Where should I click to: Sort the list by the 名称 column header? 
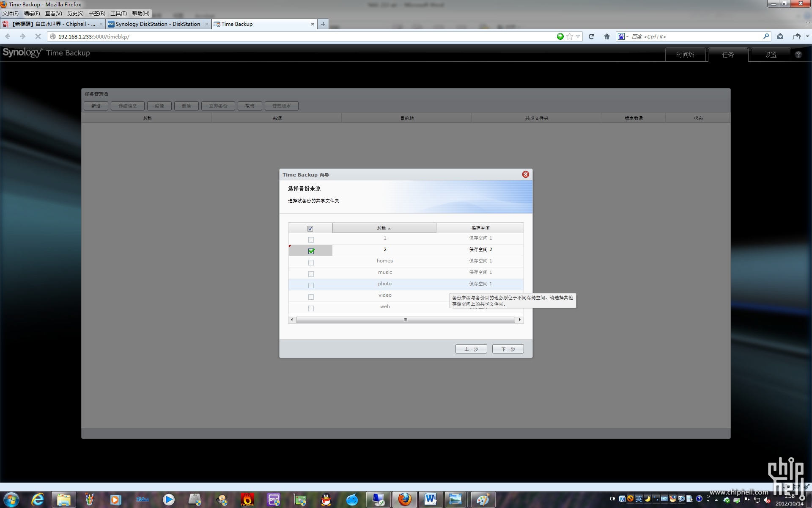pyautogui.click(x=384, y=228)
